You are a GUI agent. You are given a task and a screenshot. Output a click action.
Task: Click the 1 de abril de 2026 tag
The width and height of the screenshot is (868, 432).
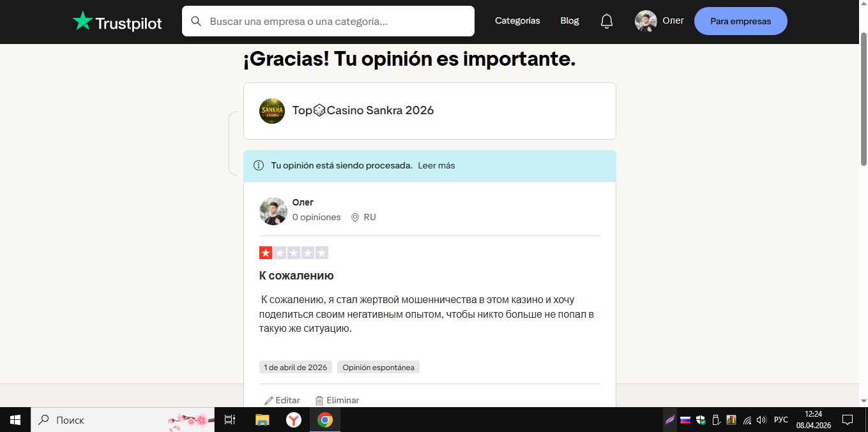296,368
